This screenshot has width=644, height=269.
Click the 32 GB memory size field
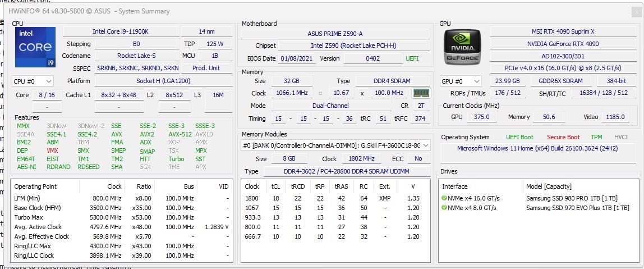tap(291, 81)
